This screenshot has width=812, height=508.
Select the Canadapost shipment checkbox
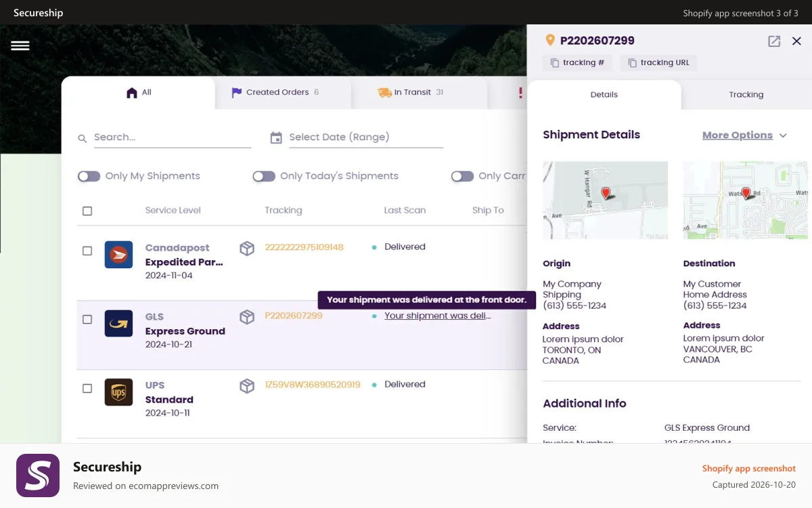[87, 251]
